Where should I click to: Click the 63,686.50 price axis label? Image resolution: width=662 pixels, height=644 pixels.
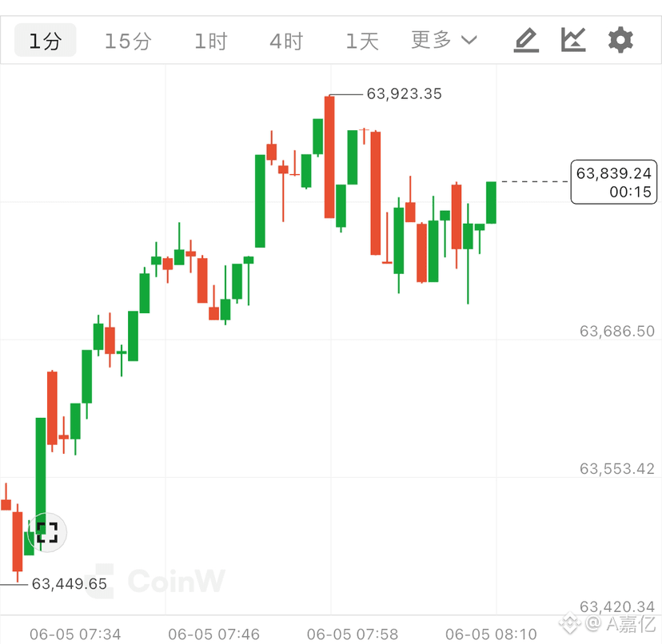[616, 332]
